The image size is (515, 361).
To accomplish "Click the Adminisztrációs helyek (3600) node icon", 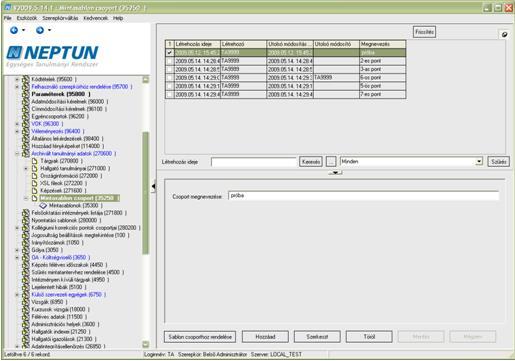I will (x=26, y=324).
